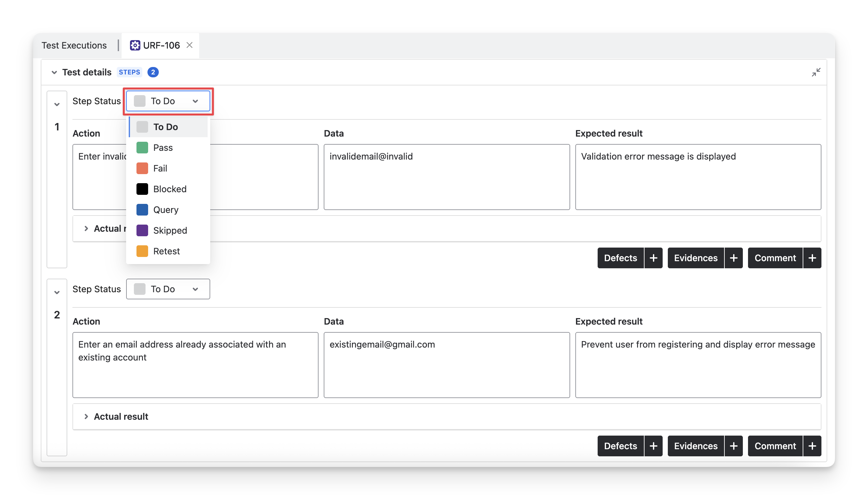868x500 pixels.
Task: Click plus icon next to step 1 Defects
Action: (x=653, y=258)
